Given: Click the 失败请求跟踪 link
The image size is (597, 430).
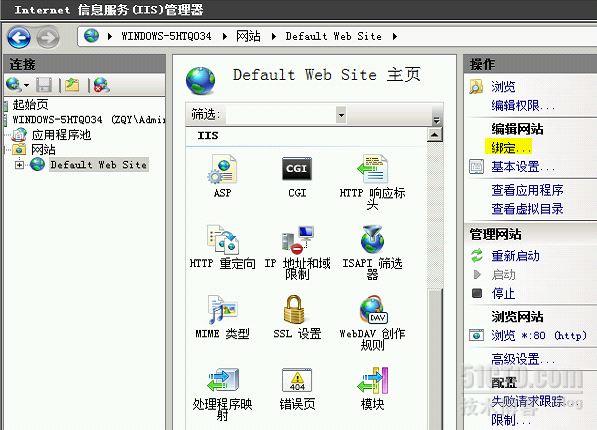Looking at the screenshot, I should 527,401.
